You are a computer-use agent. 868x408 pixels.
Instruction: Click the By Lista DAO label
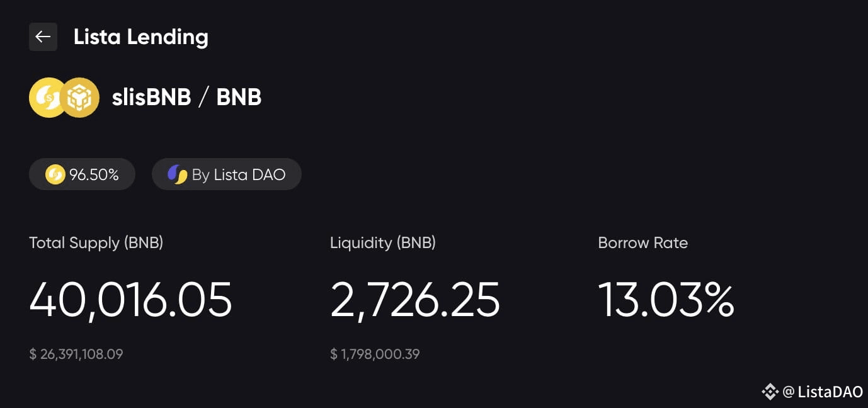[x=239, y=174]
